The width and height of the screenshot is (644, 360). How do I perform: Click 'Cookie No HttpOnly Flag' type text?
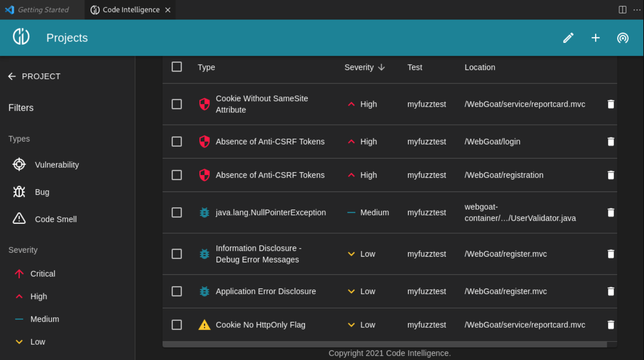[260, 325]
